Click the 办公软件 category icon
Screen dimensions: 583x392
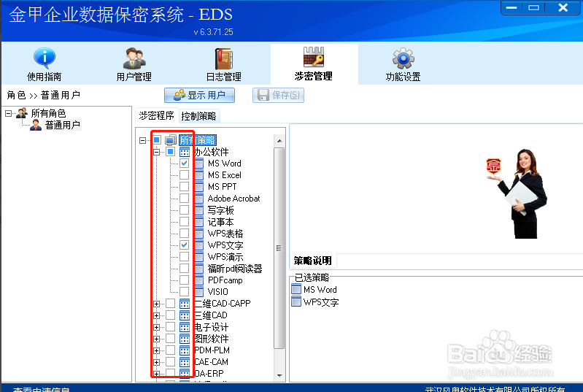[x=185, y=152]
